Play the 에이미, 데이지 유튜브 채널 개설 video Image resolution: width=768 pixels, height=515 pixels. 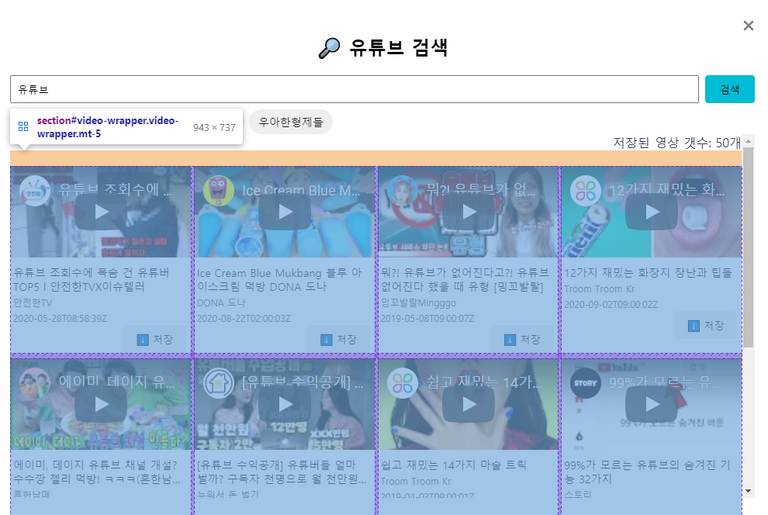click(101, 404)
